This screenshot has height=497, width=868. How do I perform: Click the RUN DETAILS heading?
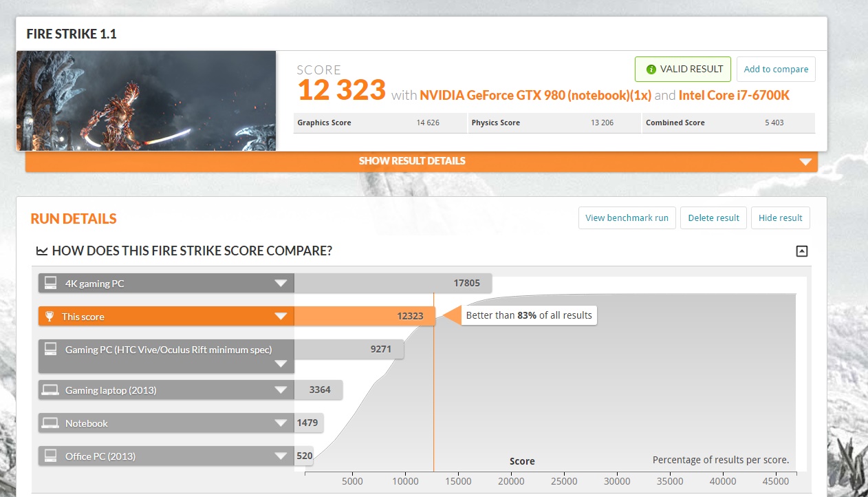click(x=74, y=219)
